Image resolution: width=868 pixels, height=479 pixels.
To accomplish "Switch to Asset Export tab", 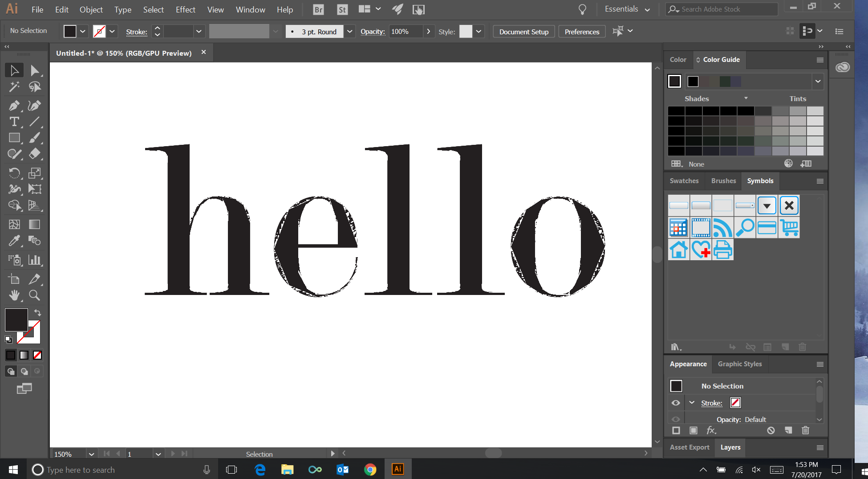I will [x=690, y=447].
